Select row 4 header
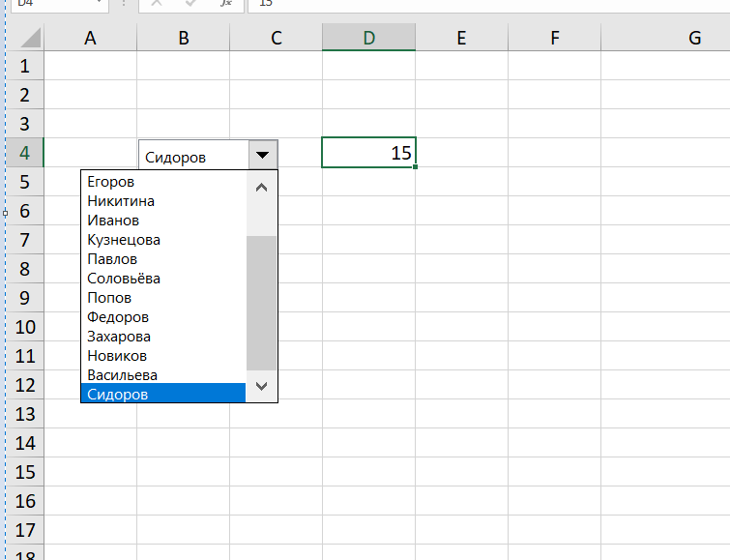Screen dimensions: 730x560 [25, 153]
